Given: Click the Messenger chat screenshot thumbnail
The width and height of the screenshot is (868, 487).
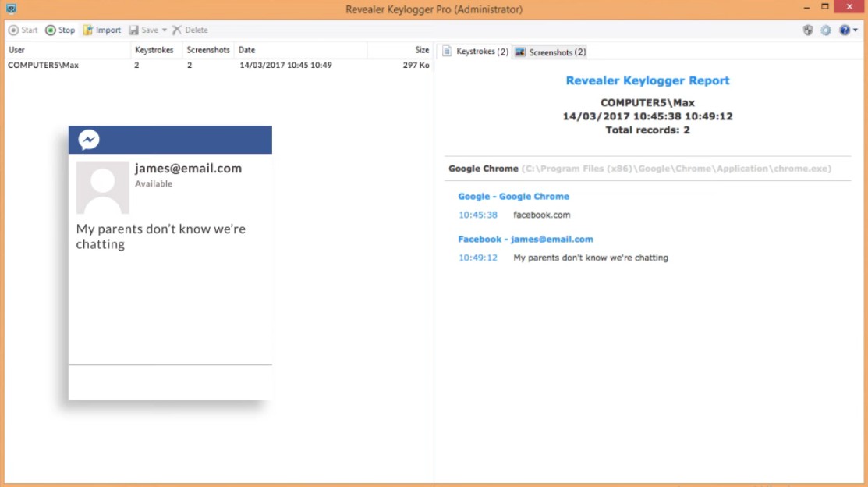Looking at the screenshot, I should tap(170, 265).
